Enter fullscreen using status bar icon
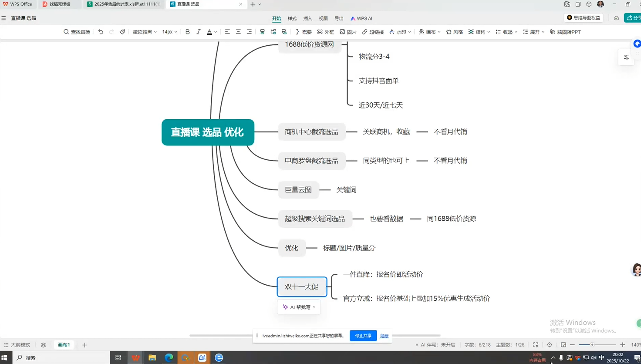 tap(536, 345)
